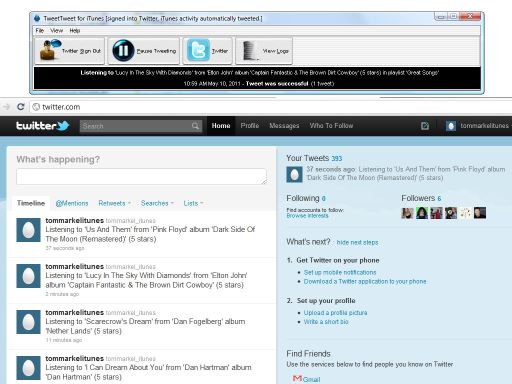Click the account avatar icon in header
The height and width of the screenshot is (384, 512).
(451, 126)
